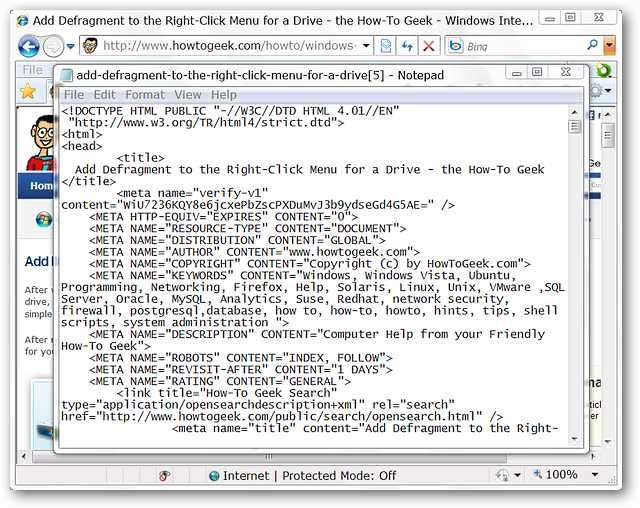Click the howtogeek.com address bar URL
Viewport: 640px width, 508px height.
[x=229, y=46]
